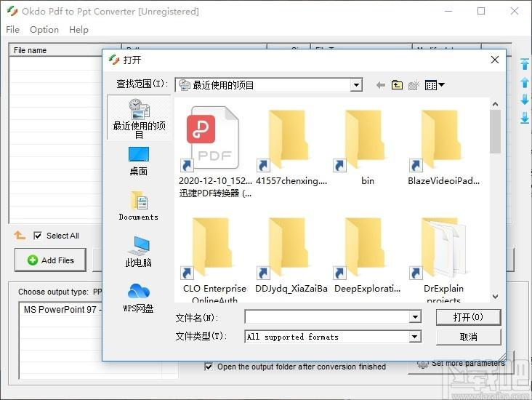Viewport: 532px width, 400px height.
Task: Create new folder icon in dialog toolbar
Action: click(x=414, y=85)
